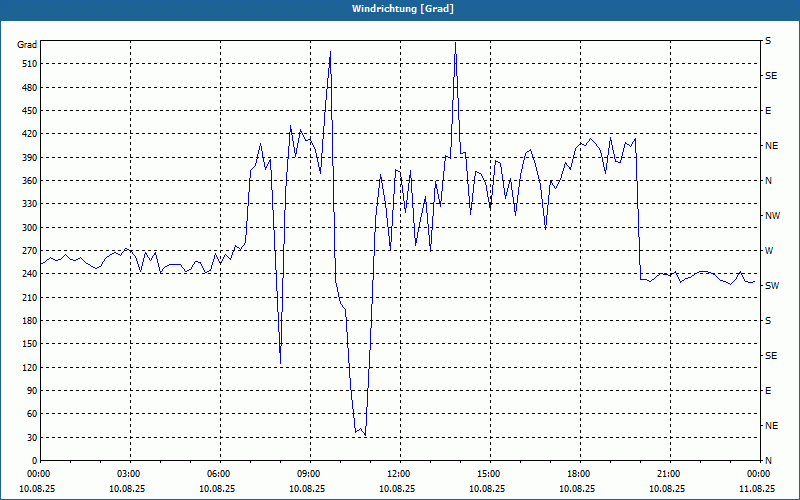Click the 120 y-axis value
800x500 pixels.
31,367
